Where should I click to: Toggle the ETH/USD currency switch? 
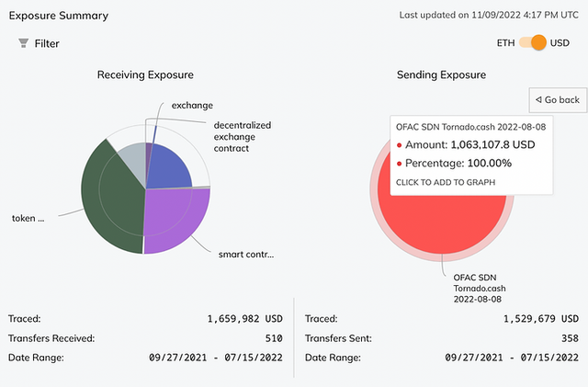tap(533, 43)
